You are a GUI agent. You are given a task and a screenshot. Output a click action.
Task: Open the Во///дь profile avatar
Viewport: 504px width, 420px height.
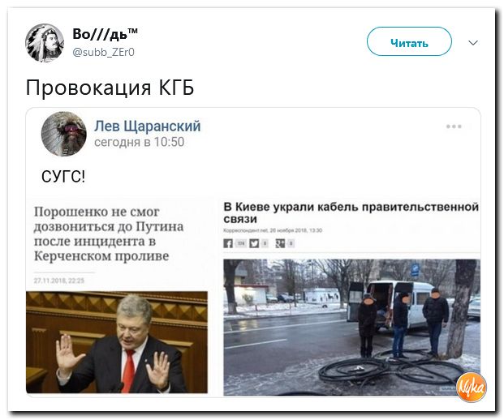pyautogui.click(x=45, y=43)
